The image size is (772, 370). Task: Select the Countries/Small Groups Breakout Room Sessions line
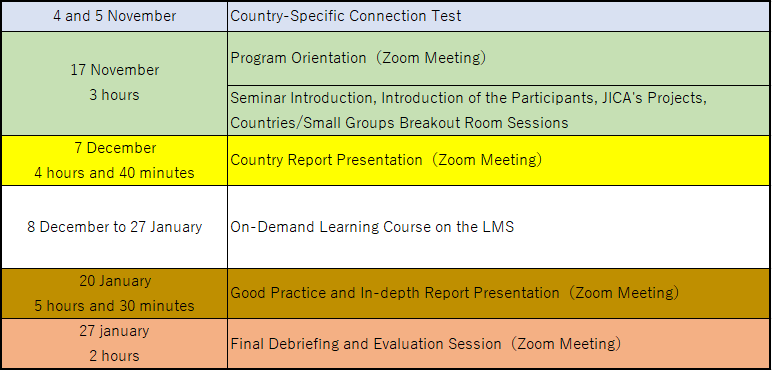[399, 123]
